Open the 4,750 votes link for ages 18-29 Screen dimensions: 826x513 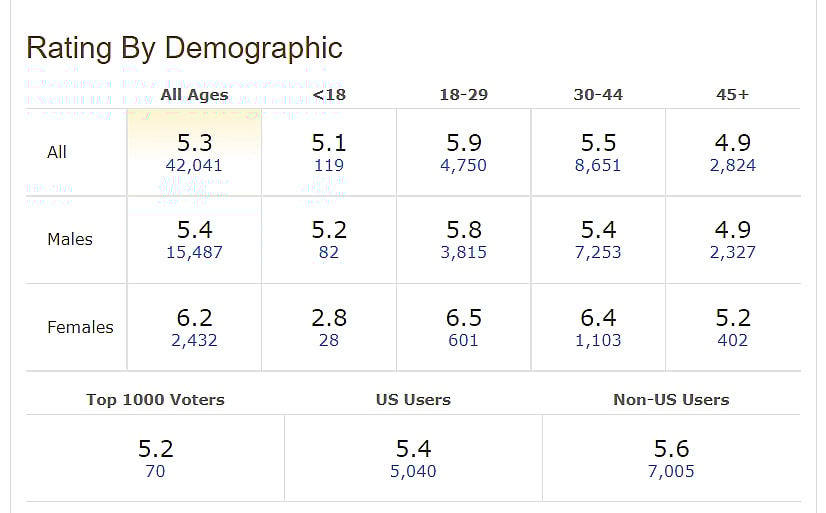coord(463,166)
